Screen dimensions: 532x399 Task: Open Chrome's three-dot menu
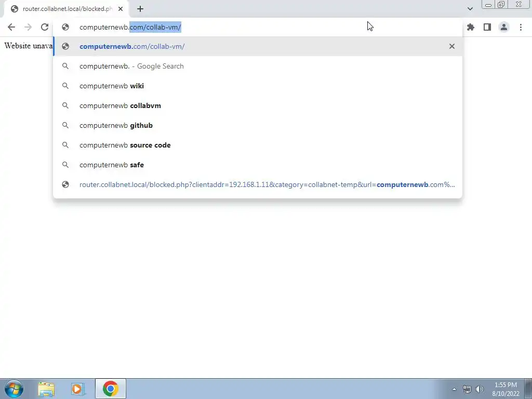coord(521,27)
